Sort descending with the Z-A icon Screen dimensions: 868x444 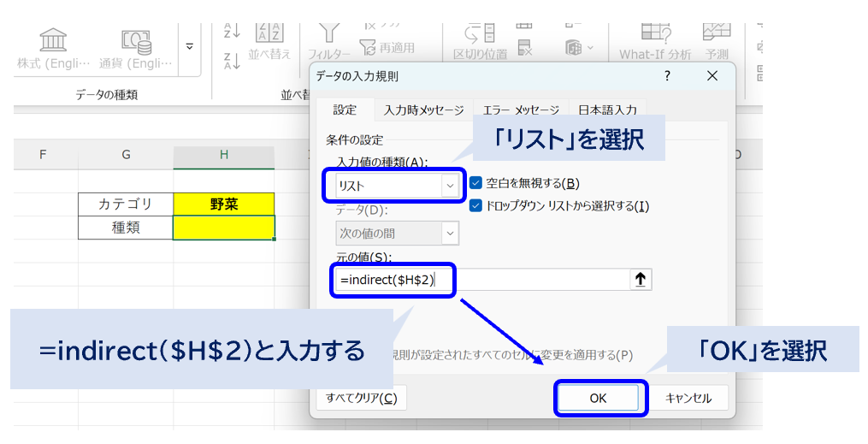click(x=232, y=61)
